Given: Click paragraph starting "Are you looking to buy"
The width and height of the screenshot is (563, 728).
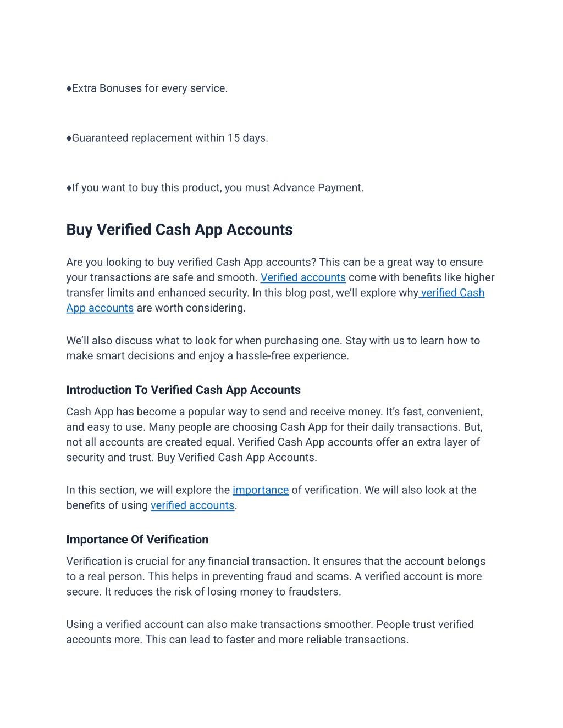Looking at the screenshot, I should coord(280,285).
